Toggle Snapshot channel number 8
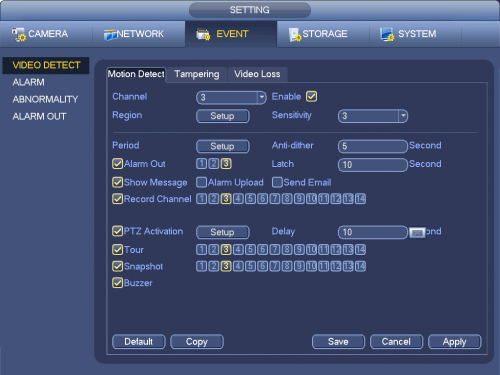The width and height of the screenshot is (500, 375). 287,266
